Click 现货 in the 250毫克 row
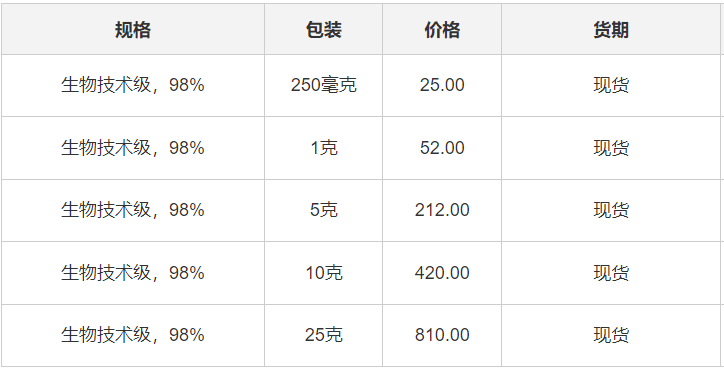This screenshot has height=370, width=724. click(x=611, y=85)
